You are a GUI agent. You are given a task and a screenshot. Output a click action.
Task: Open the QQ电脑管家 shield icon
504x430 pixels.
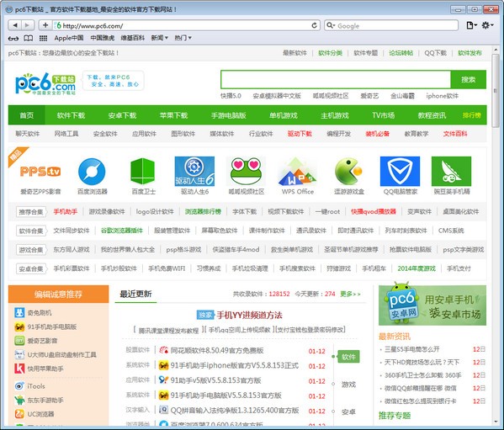400,172
